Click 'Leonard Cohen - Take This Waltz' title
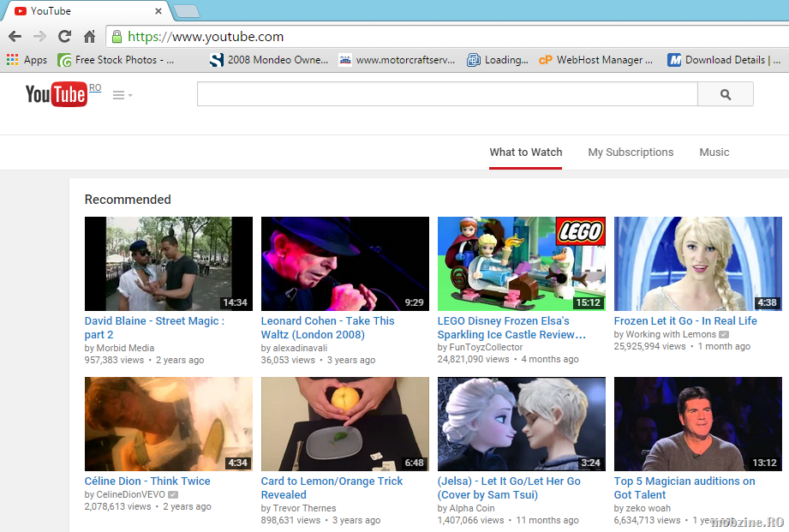 click(x=327, y=327)
